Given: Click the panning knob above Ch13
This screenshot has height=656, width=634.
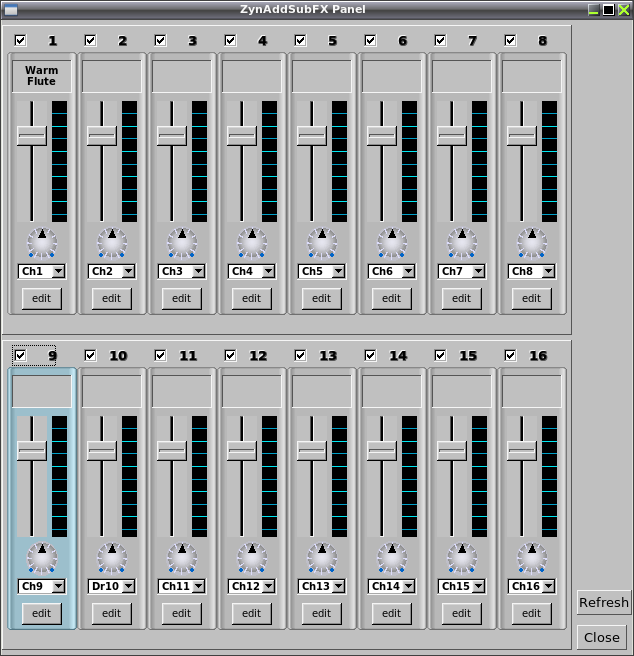Looking at the screenshot, I should [322, 558].
